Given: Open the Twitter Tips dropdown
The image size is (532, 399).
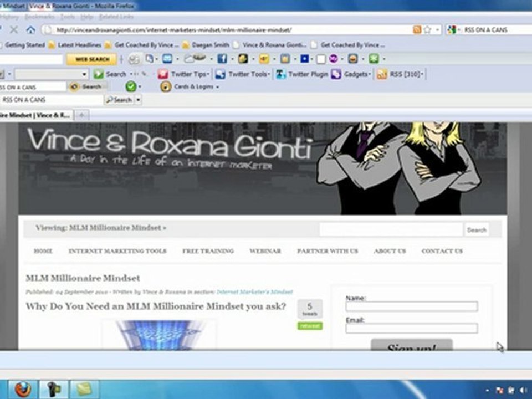Looking at the screenshot, I should pyautogui.click(x=208, y=74).
